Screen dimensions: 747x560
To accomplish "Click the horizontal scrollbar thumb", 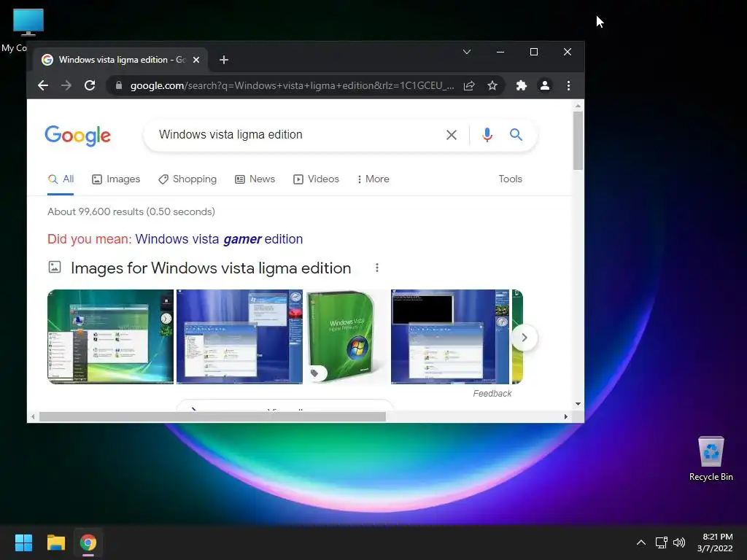I will tap(212, 416).
